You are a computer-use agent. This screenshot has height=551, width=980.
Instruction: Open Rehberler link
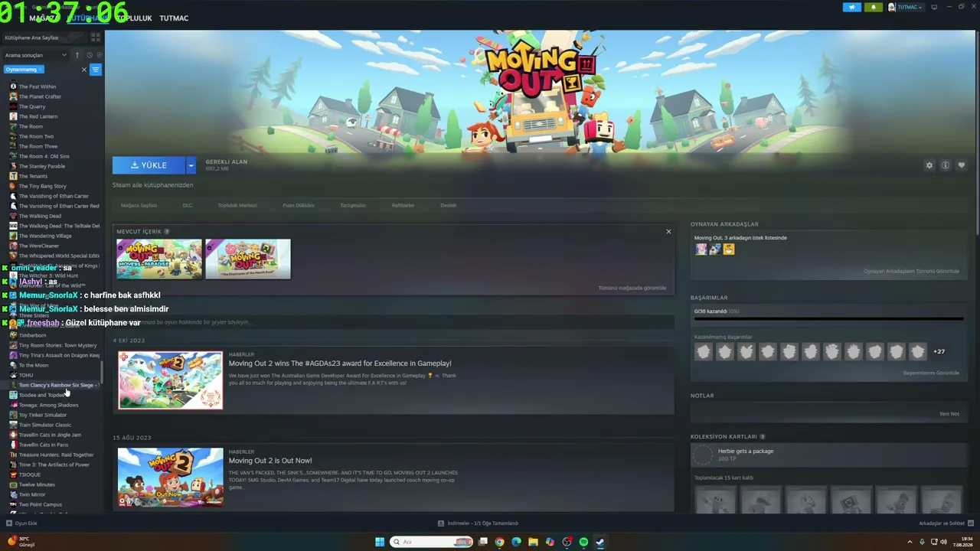point(403,205)
